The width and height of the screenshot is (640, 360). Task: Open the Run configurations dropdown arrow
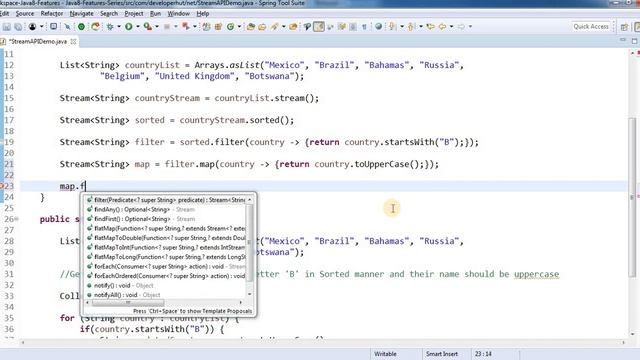tap(138, 27)
